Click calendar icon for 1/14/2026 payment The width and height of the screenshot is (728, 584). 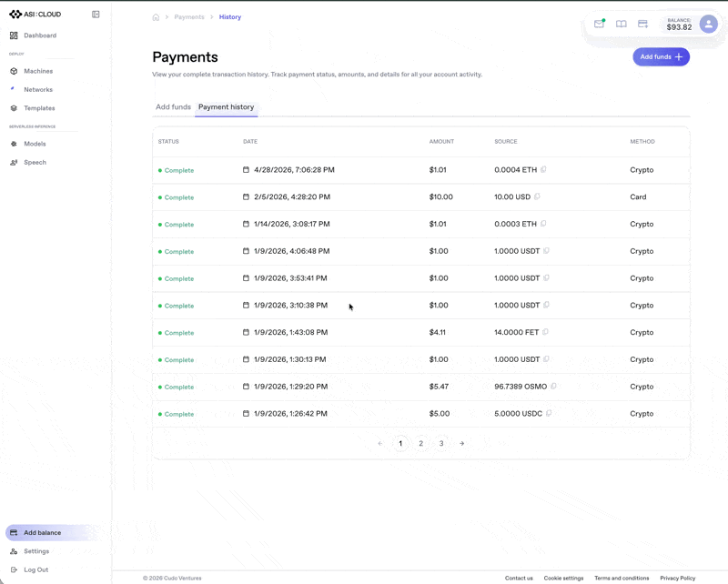(246, 224)
